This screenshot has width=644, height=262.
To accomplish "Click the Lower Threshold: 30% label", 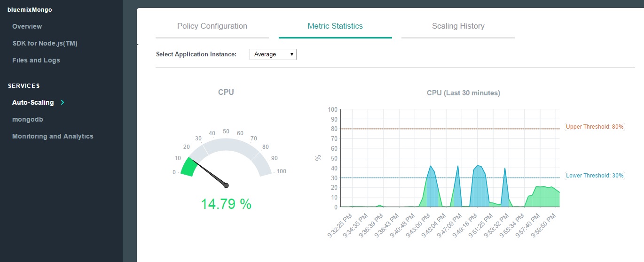I will (594, 176).
